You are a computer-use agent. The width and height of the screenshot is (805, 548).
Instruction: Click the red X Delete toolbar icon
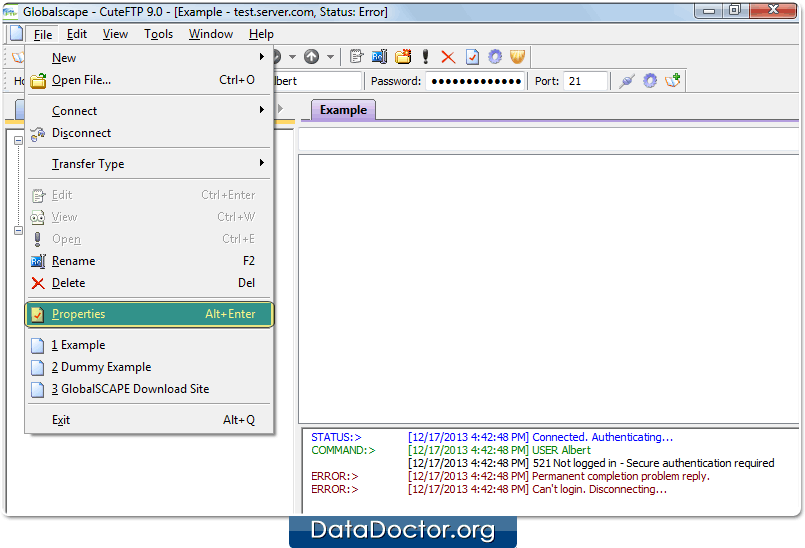coord(448,57)
